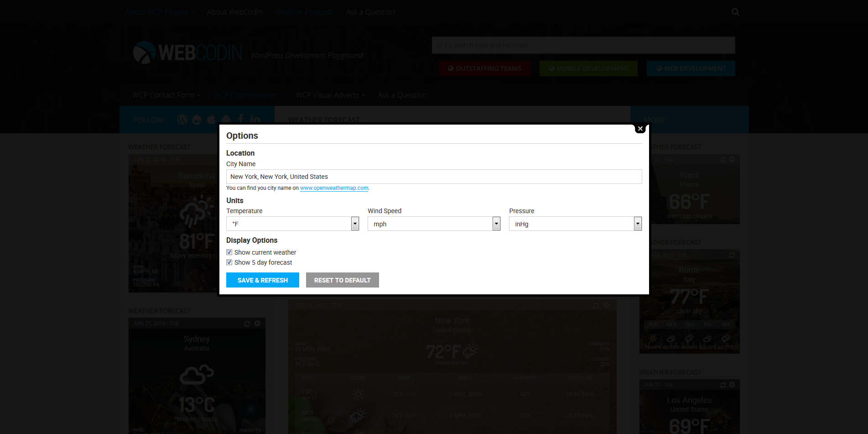Expand WCP Contact Form menu
Image resolution: width=868 pixels, height=434 pixels.
pyautogui.click(x=166, y=95)
